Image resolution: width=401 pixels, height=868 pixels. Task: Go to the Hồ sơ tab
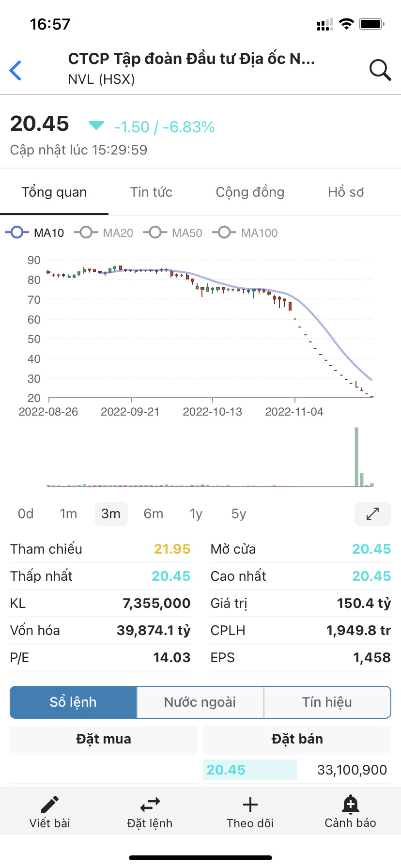coord(346,192)
